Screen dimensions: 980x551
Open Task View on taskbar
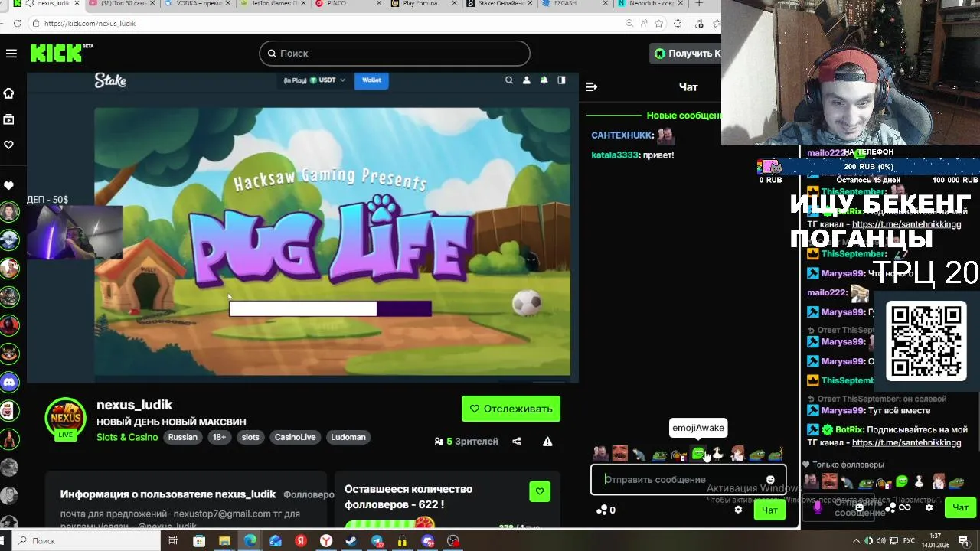coord(173,541)
